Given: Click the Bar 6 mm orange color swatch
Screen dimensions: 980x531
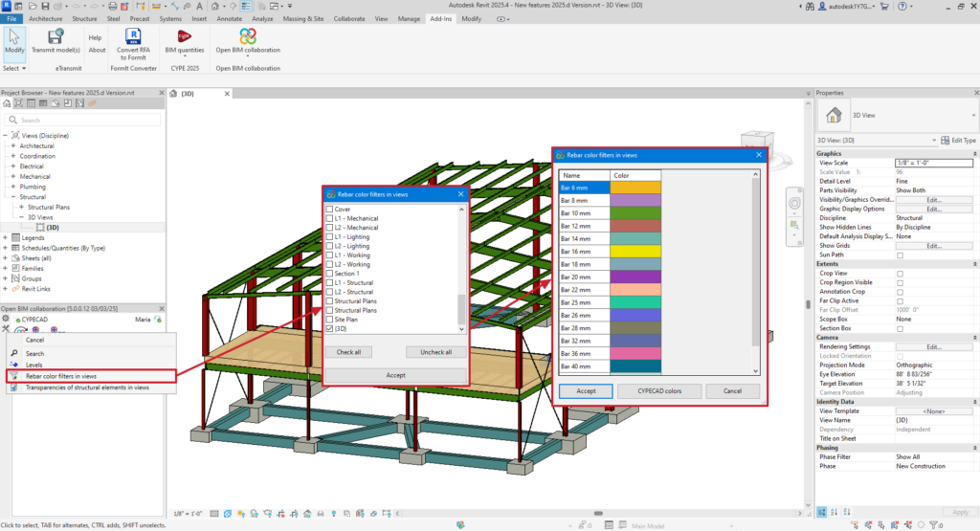Looking at the screenshot, I should [x=635, y=188].
